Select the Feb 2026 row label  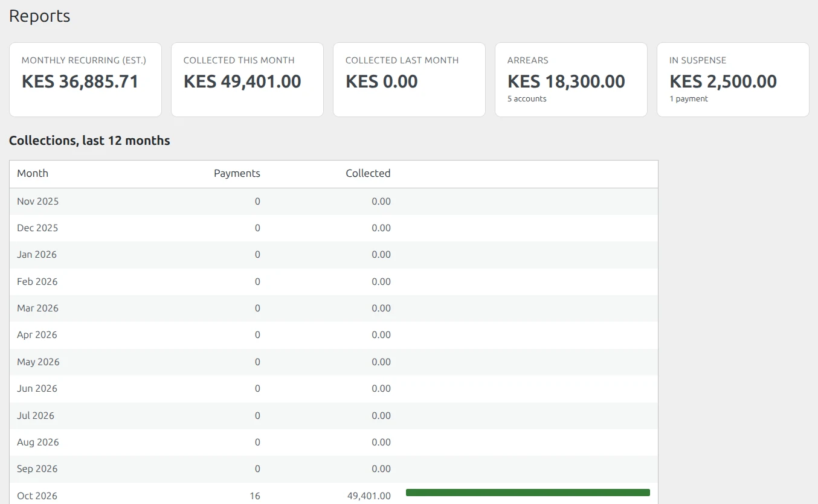click(37, 282)
